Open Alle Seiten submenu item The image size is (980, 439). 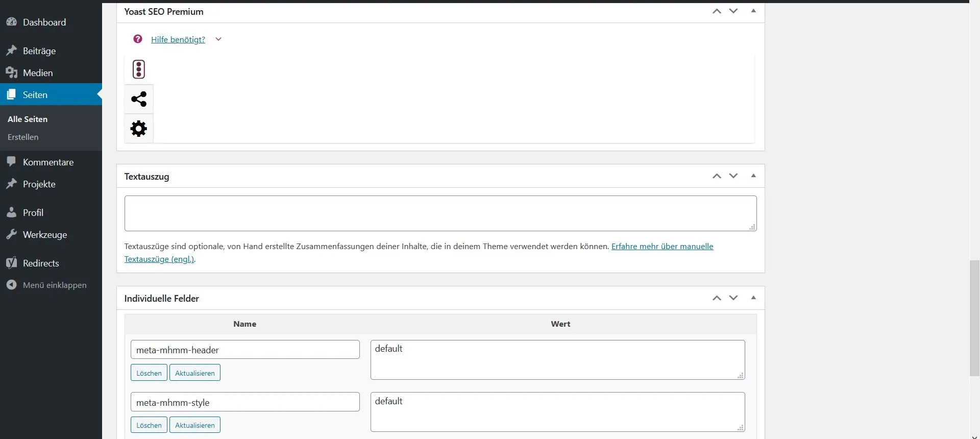click(28, 119)
